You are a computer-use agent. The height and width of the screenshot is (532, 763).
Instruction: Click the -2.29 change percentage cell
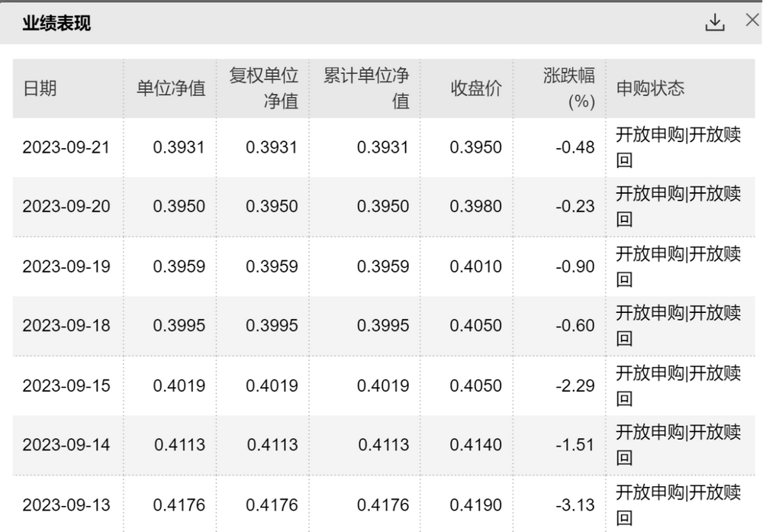click(x=575, y=385)
